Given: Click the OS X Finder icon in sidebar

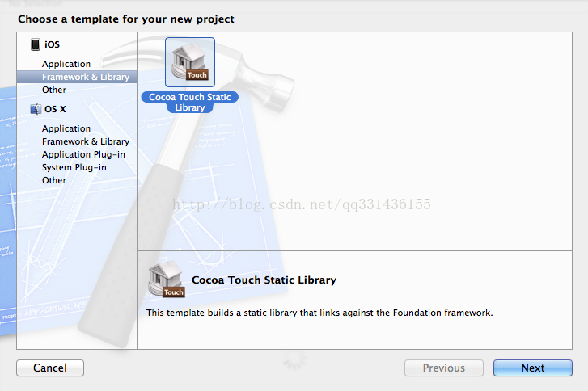Looking at the screenshot, I should pyautogui.click(x=36, y=109).
